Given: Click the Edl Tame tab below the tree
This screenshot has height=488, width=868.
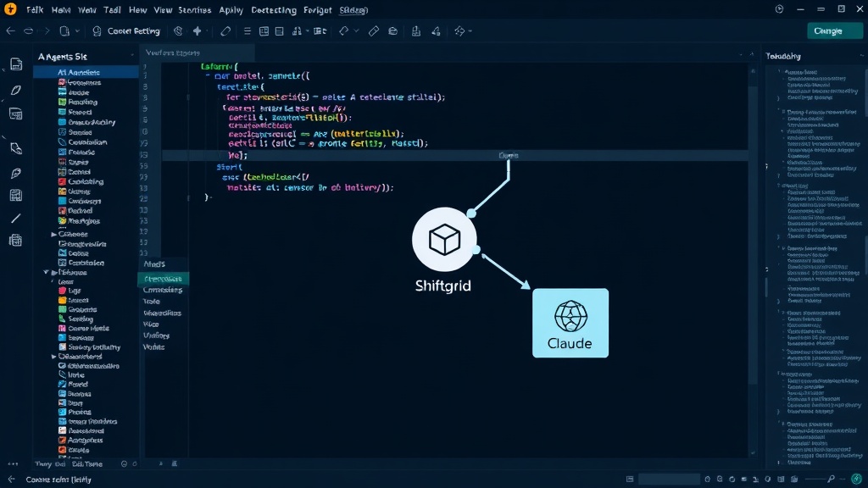Looking at the screenshot, I should (87, 463).
